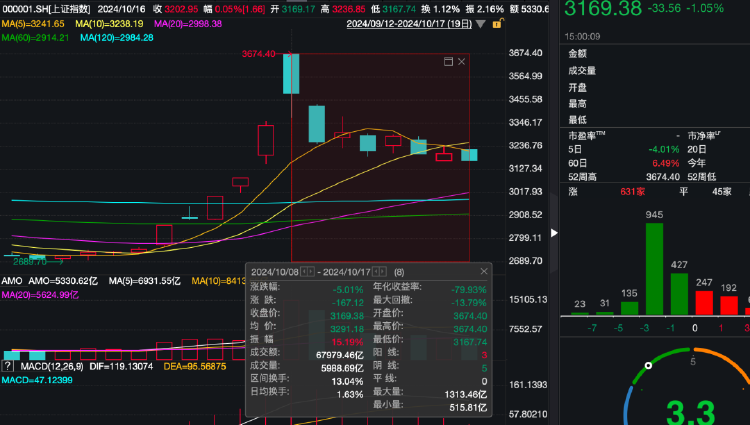750x425 pixels.
Task: Click the DIF=119.13074 value
Action: pos(121,367)
